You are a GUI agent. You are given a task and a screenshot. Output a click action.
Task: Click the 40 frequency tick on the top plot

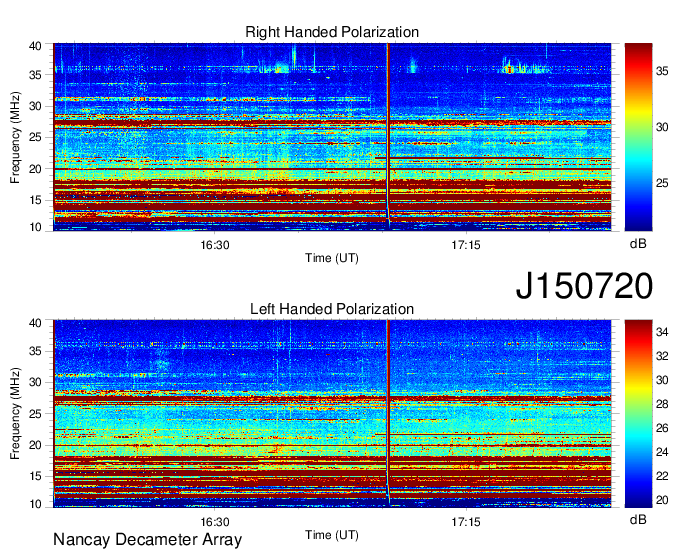36,46
